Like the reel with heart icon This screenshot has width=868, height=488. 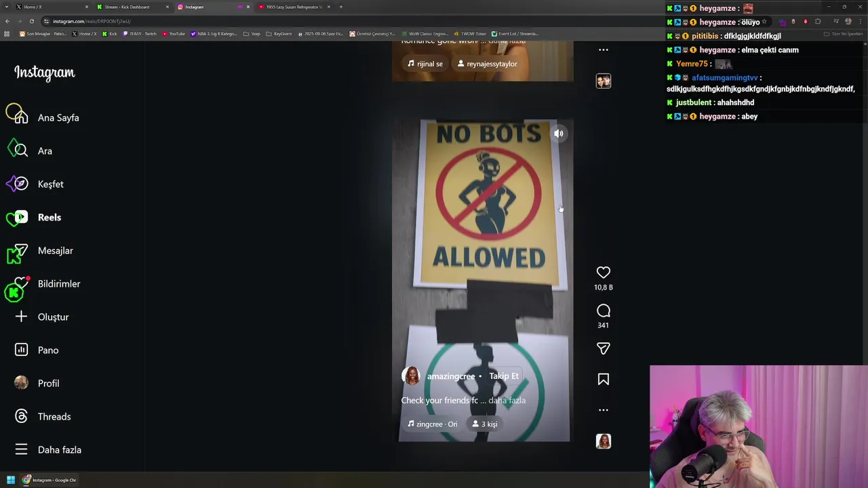[603, 272]
